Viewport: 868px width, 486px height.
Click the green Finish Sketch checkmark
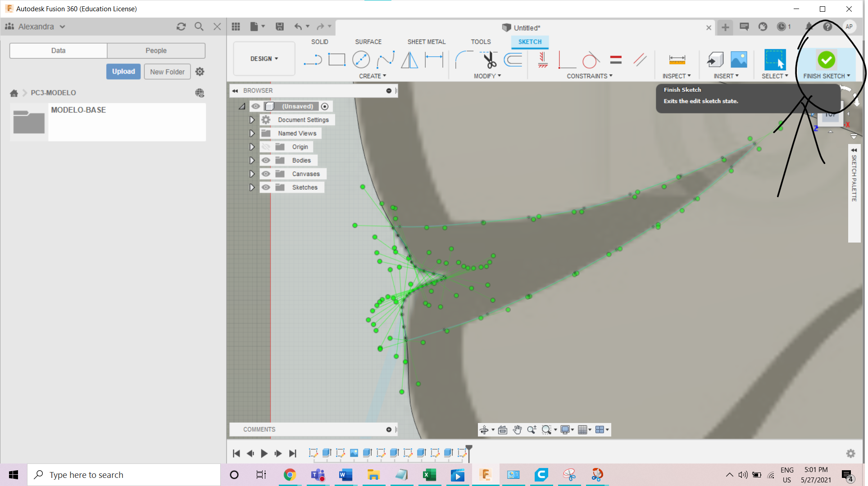tap(826, 60)
